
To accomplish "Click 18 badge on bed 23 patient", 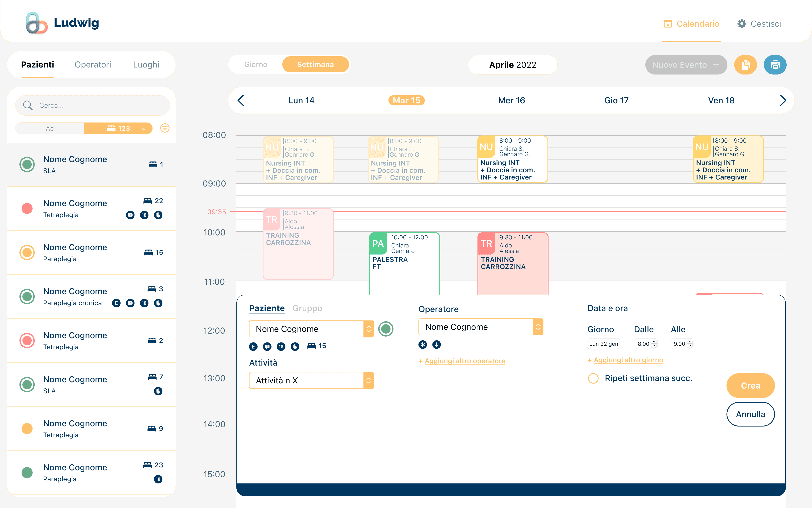I will (158, 479).
